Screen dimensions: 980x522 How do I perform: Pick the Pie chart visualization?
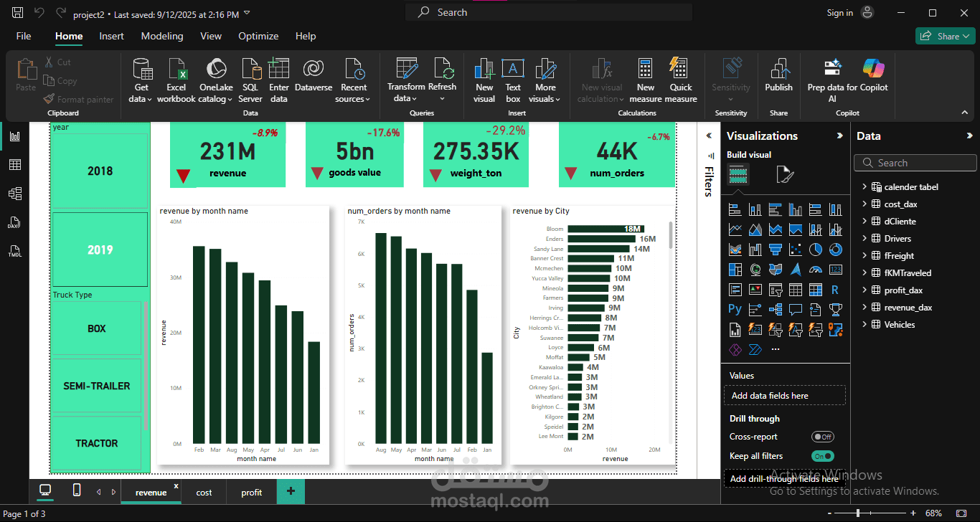click(815, 250)
